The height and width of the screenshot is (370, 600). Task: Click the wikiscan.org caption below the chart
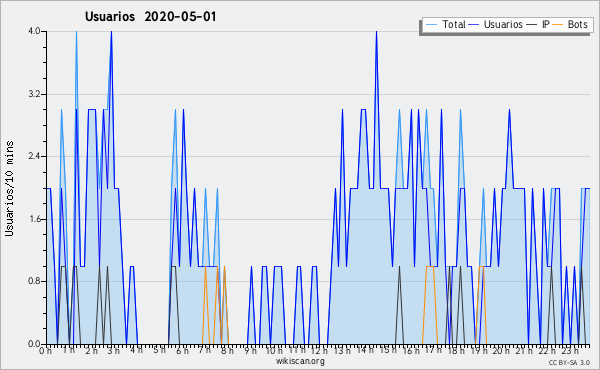[x=300, y=361]
